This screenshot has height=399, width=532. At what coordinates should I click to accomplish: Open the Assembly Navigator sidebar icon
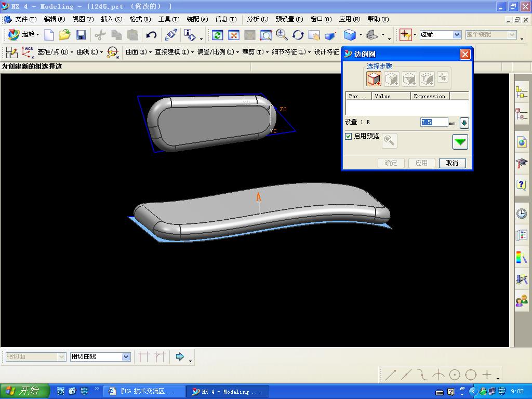[522, 92]
